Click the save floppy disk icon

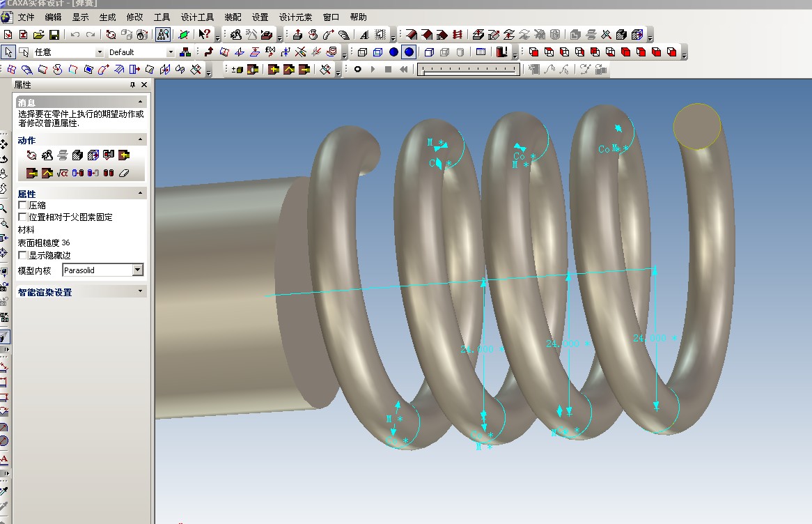pos(54,35)
